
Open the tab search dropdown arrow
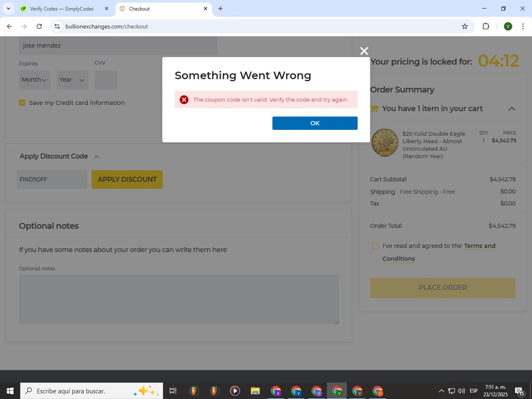(9, 9)
